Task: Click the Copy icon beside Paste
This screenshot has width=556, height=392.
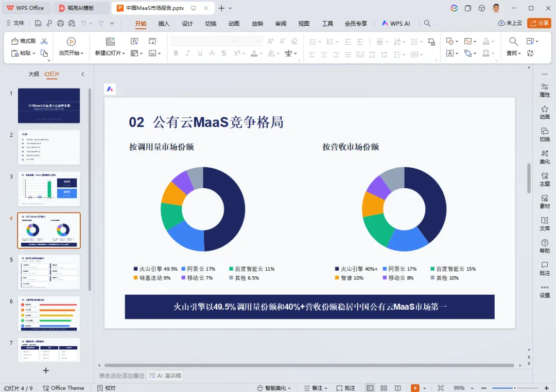Action: pyautogui.click(x=44, y=53)
